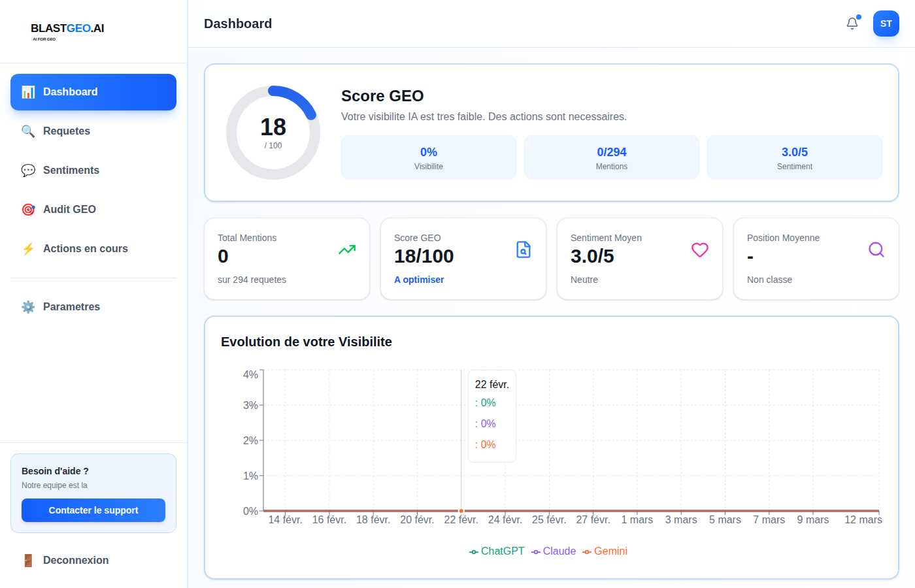The width and height of the screenshot is (915, 588).
Task: Navigate to Audit GEO
Action: tap(93, 210)
